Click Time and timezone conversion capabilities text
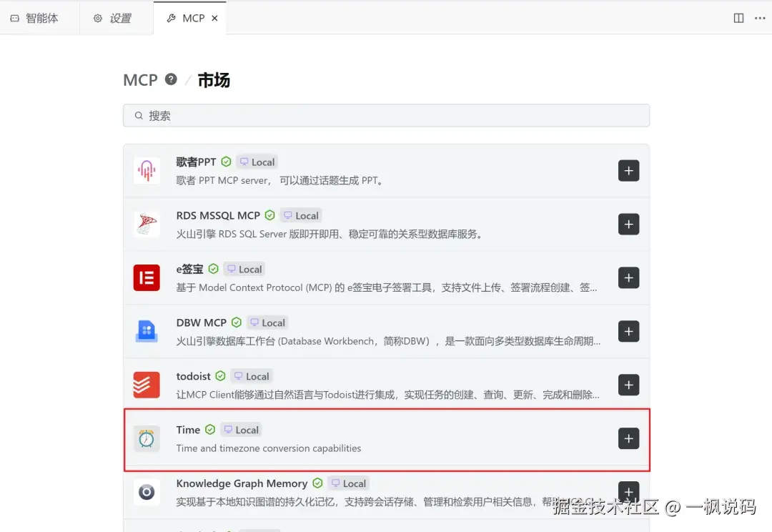 coord(269,448)
